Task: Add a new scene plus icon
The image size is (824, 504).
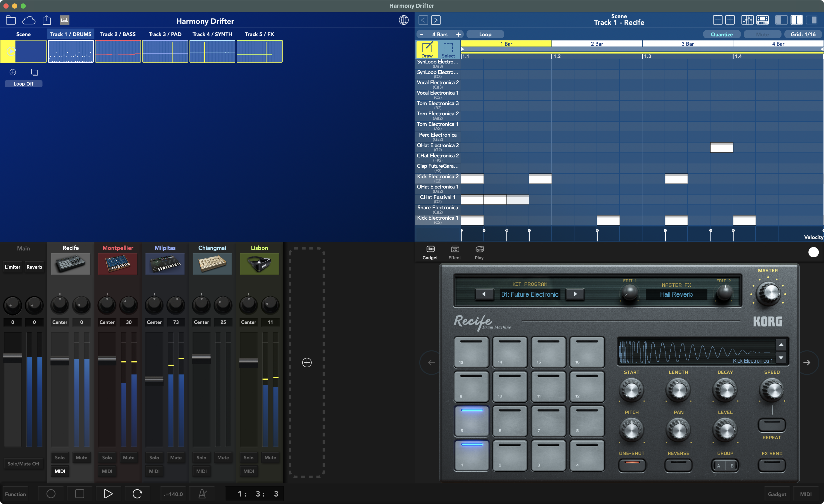Action: (x=13, y=72)
